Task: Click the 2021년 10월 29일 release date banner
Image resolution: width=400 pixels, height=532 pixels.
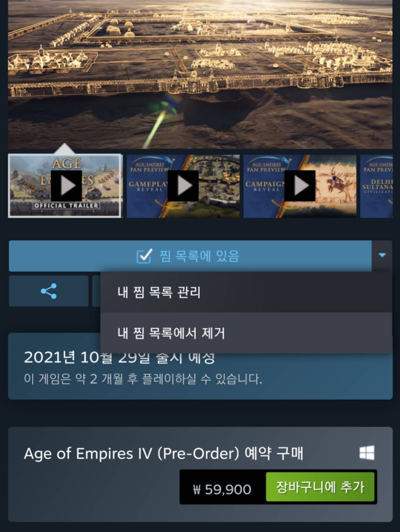Action: (200, 366)
